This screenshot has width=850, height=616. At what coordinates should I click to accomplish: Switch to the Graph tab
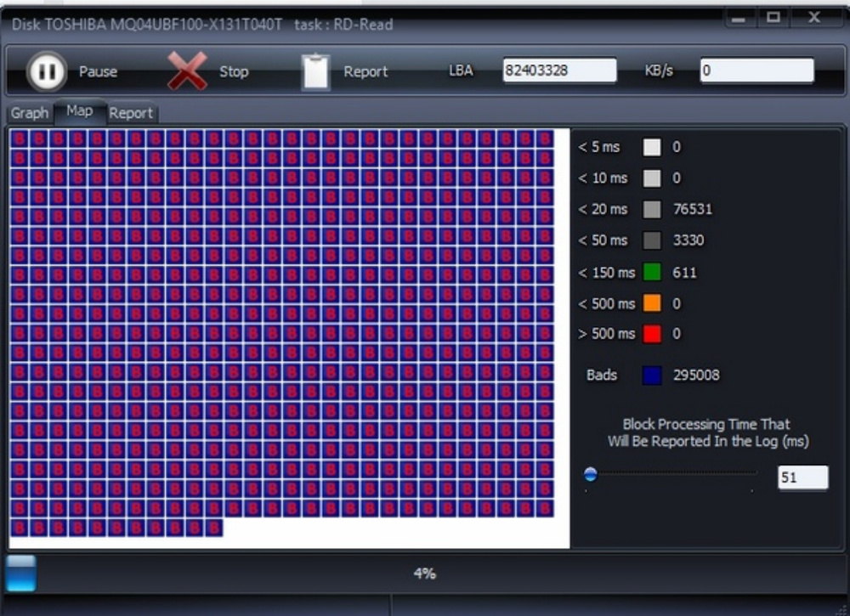[30, 113]
